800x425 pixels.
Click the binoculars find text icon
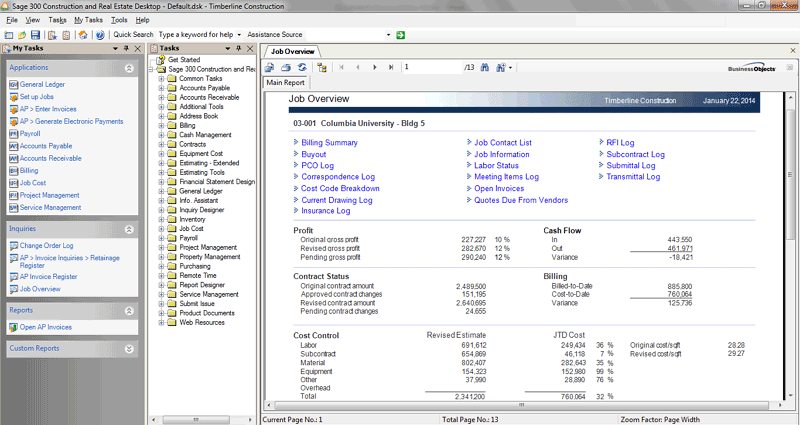485,67
